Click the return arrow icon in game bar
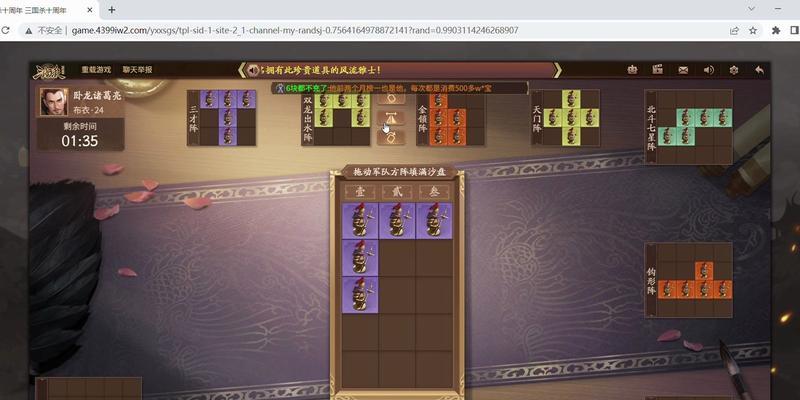This screenshot has height=400, width=800. [759, 70]
